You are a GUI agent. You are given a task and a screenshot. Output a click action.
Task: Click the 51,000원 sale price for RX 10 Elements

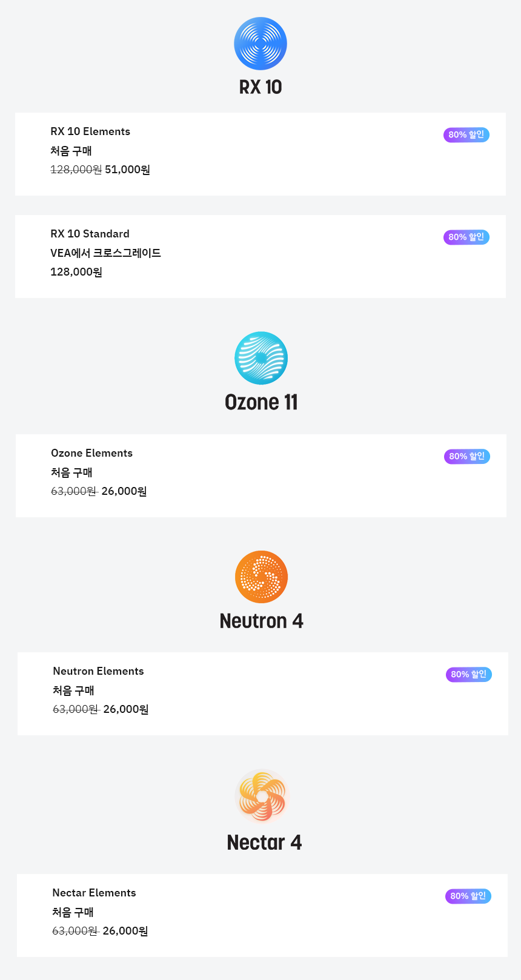tap(127, 170)
